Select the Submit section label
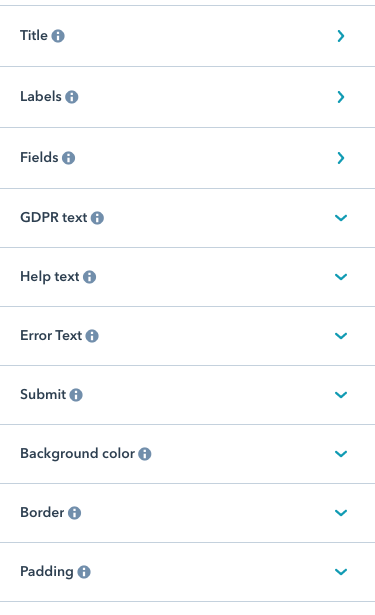Screen dimensions: 375x615 coord(43,394)
